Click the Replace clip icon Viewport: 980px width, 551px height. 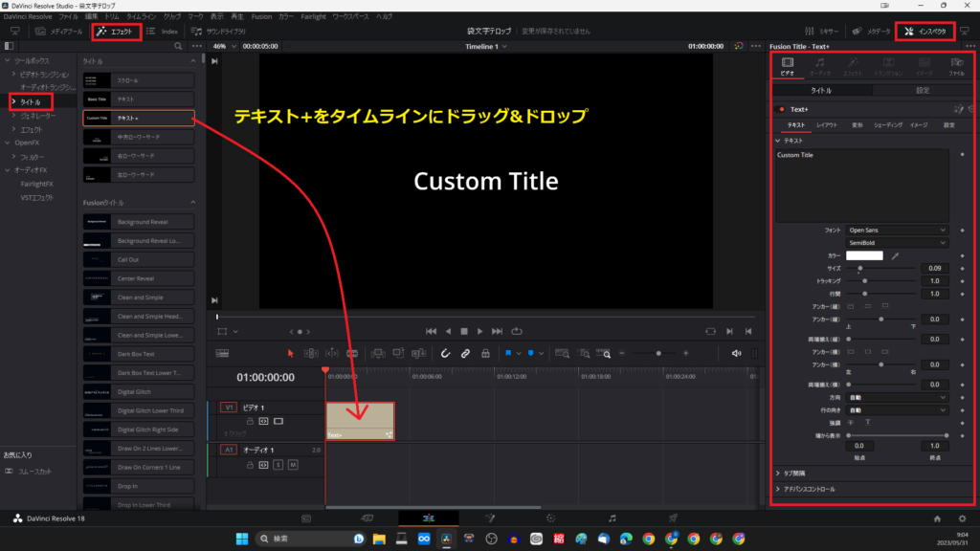coord(419,354)
